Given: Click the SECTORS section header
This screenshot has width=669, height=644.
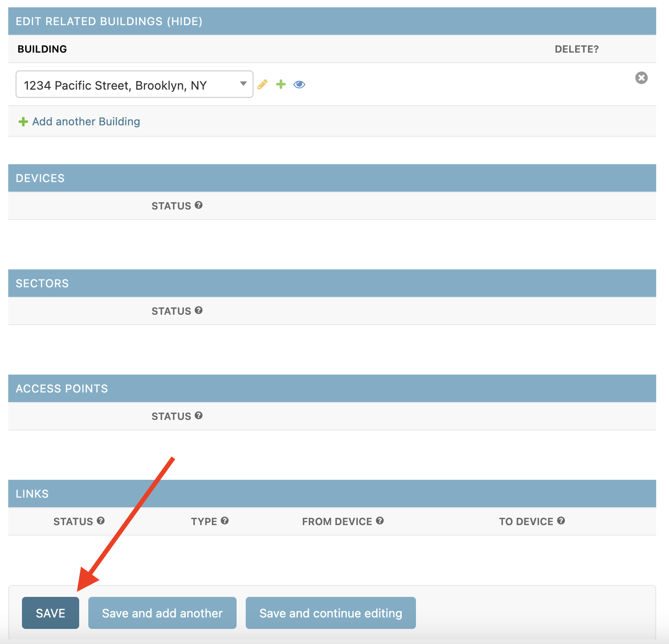Looking at the screenshot, I should click(x=332, y=283).
